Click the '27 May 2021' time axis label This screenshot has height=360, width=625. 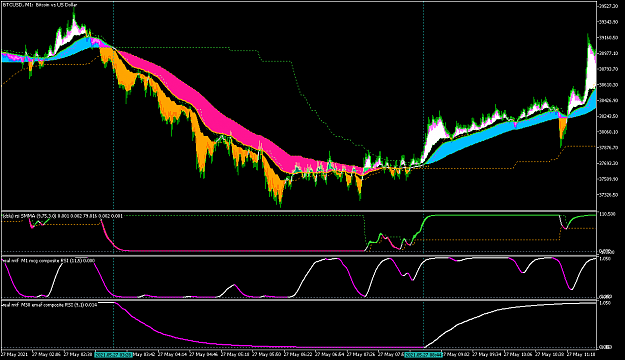click(x=14, y=354)
